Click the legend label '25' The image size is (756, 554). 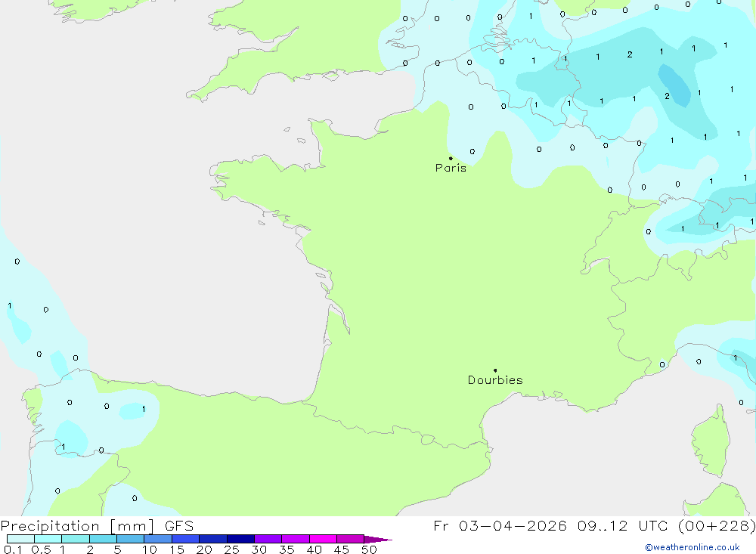pyautogui.click(x=231, y=549)
